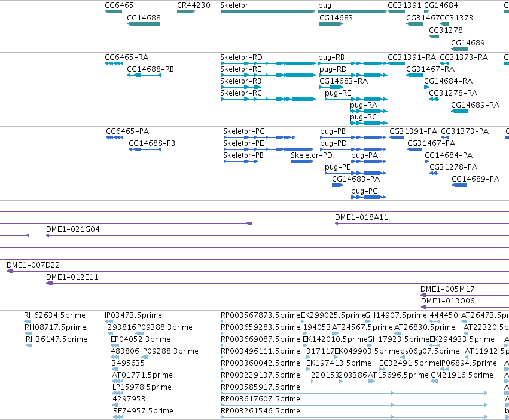The height and width of the screenshot is (420, 509).
Task: Click the pug gene label
Action: pos(325,5)
